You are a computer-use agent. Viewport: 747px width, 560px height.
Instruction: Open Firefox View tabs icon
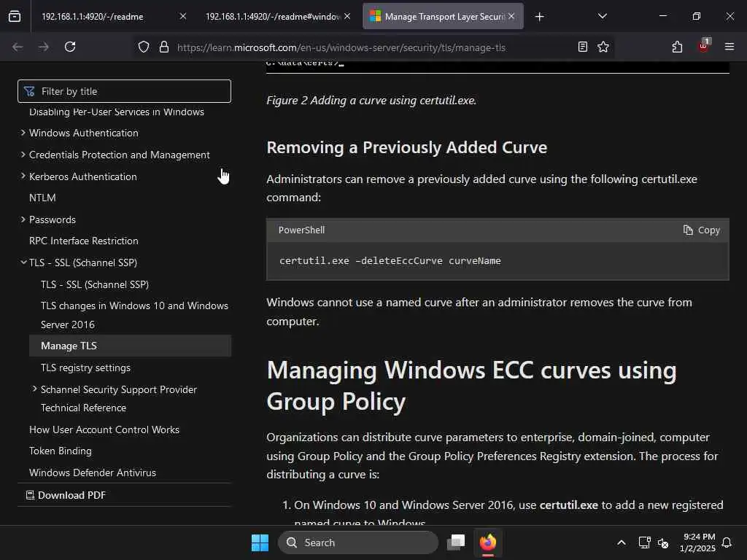[x=15, y=17]
